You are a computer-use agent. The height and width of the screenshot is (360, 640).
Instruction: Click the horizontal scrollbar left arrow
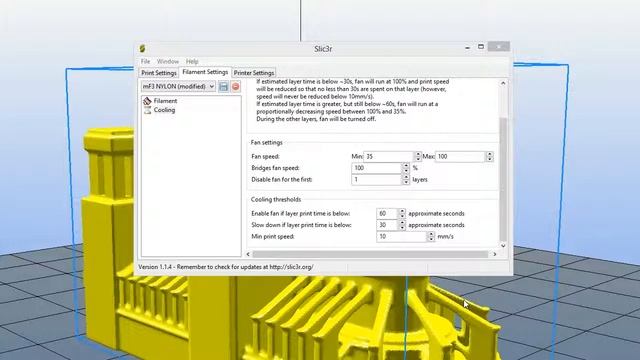point(248,254)
